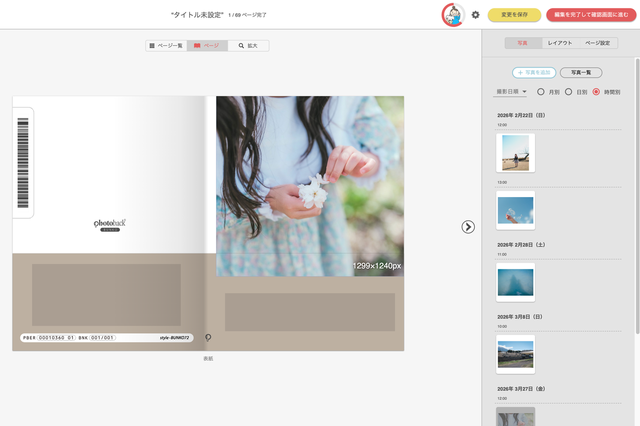Select the 日別 radio option
The height and width of the screenshot is (426, 640).
[x=569, y=91]
